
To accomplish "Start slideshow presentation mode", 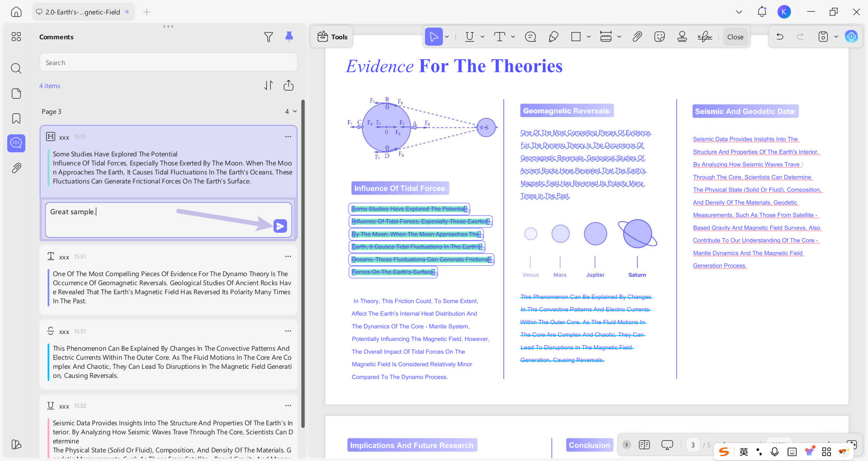I will (x=667, y=445).
